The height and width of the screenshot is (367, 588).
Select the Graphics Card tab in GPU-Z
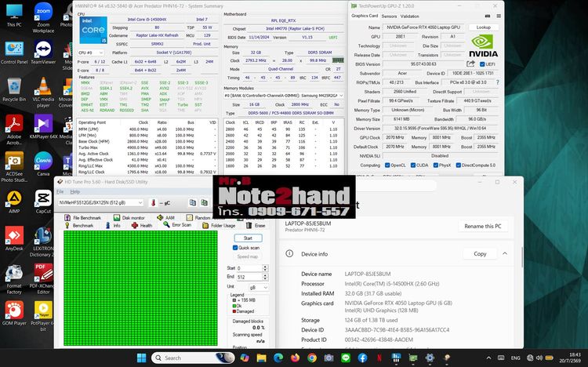(365, 16)
